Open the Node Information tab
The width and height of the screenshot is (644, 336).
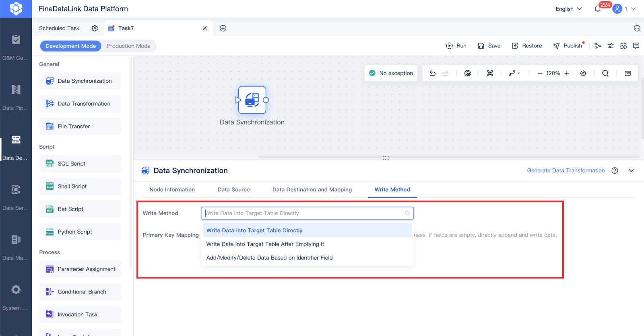point(172,190)
